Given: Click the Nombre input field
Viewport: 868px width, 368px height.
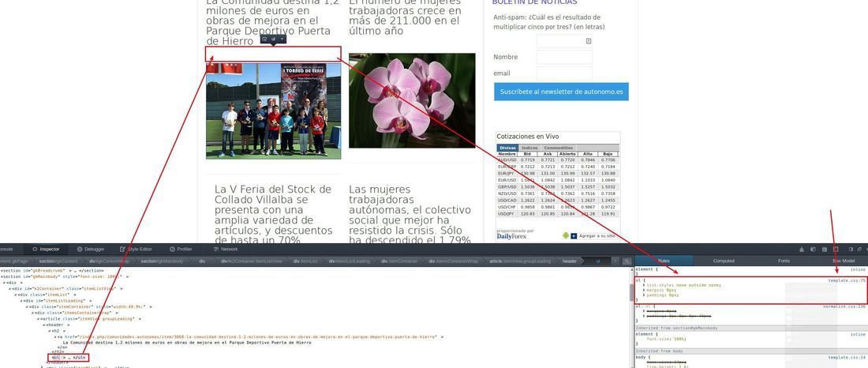Looking at the screenshot, I should 564,57.
